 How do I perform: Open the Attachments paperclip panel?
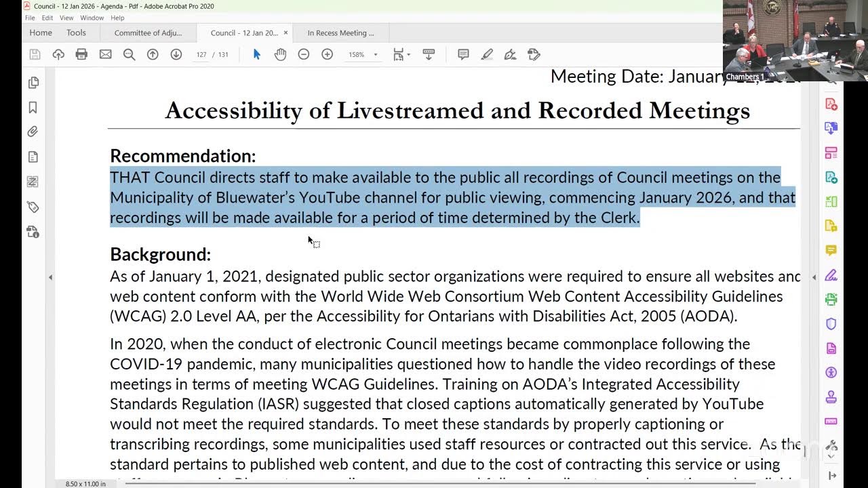click(33, 132)
